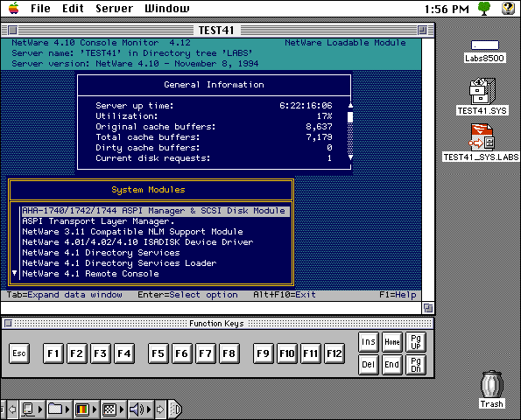The height and width of the screenshot is (420, 521).
Task: Click the F7 key button
Action: pyautogui.click(x=206, y=353)
